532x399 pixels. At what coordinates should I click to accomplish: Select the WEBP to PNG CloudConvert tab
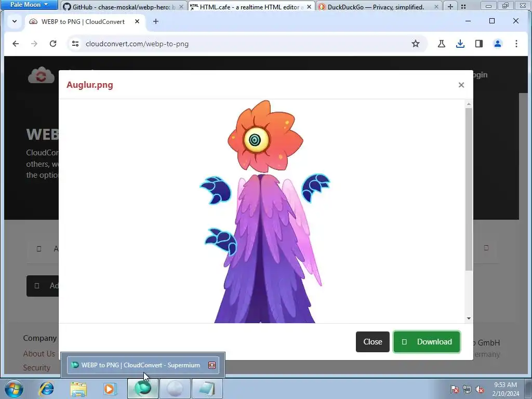83,22
